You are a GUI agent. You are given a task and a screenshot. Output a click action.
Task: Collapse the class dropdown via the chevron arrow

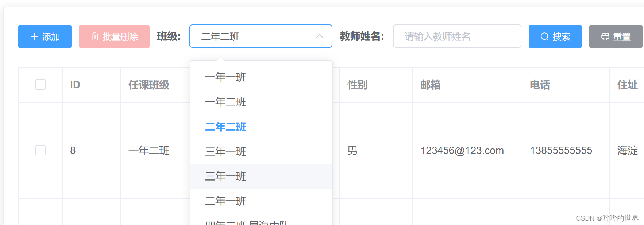coord(320,36)
